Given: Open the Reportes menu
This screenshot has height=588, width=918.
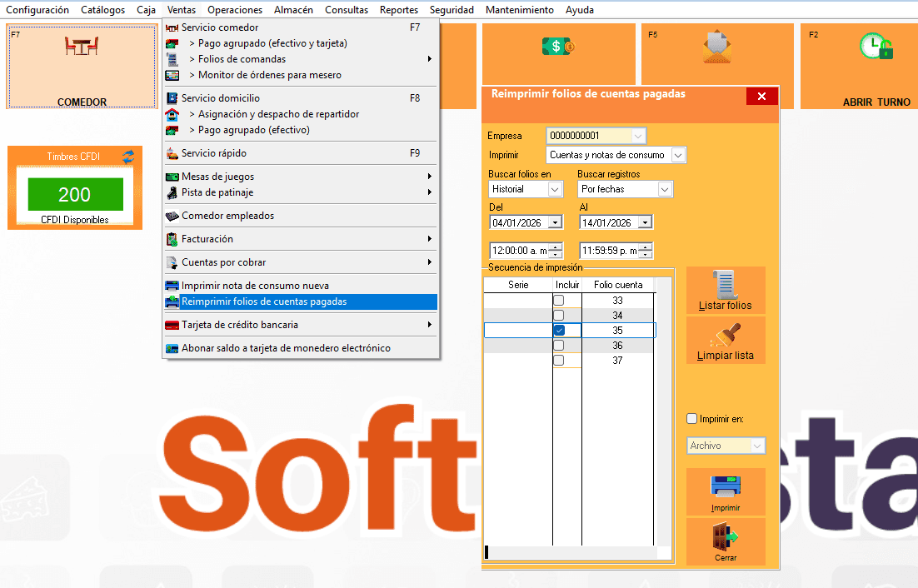Looking at the screenshot, I should (x=398, y=10).
